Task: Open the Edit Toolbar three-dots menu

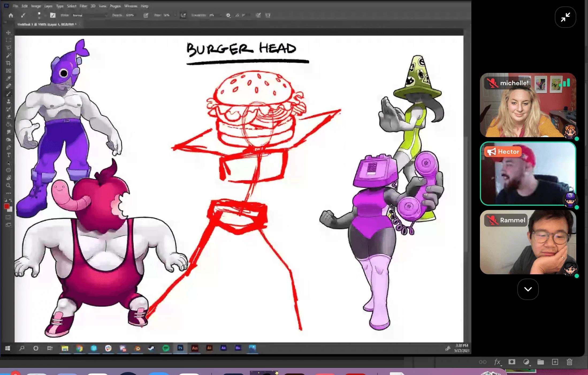Action: click(9, 193)
